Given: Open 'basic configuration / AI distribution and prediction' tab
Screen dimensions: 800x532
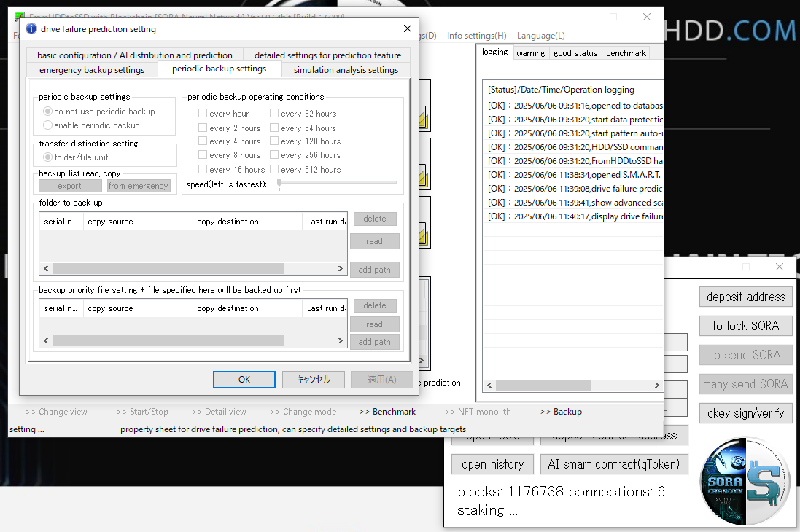Looking at the screenshot, I should click(x=135, y=55).
